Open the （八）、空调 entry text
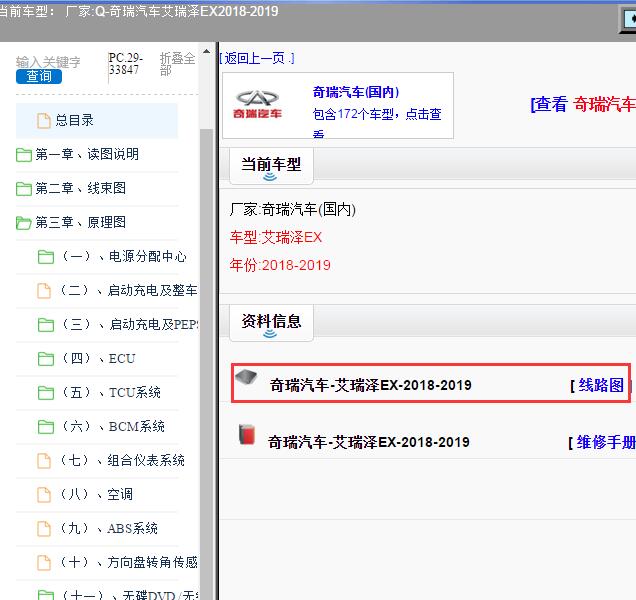Screen dimensions: 636x600 coord(96,495)
